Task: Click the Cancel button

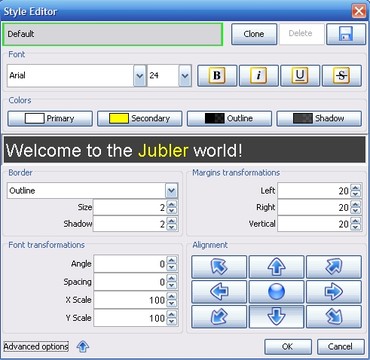Action: (x=341, y=347)
